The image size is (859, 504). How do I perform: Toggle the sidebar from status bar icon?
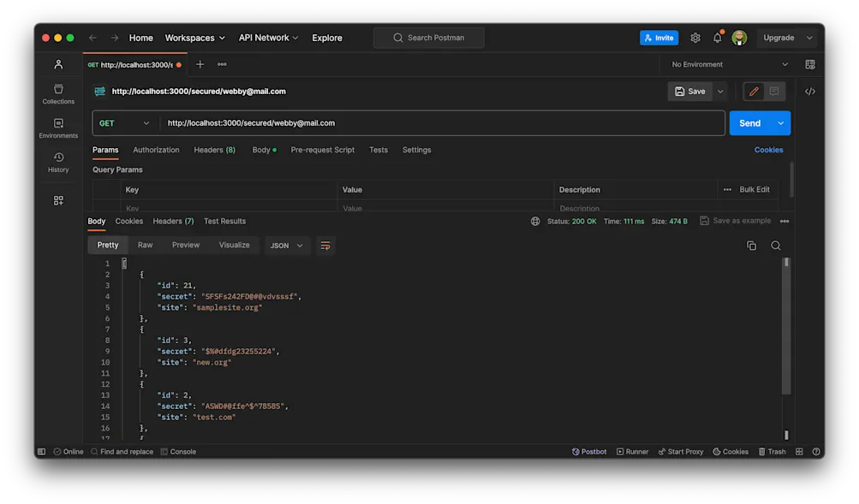pyautogui.click(x=42, y=452)
